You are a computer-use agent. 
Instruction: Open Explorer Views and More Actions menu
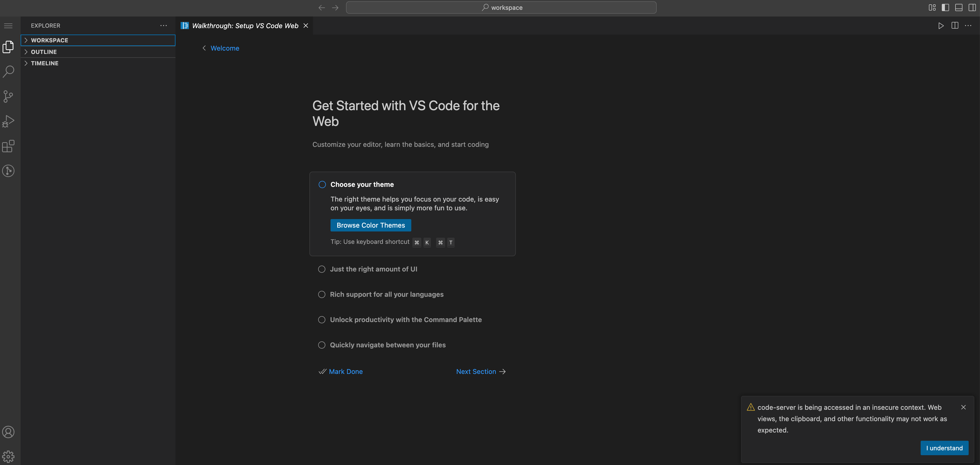click(x=164, y=26)
